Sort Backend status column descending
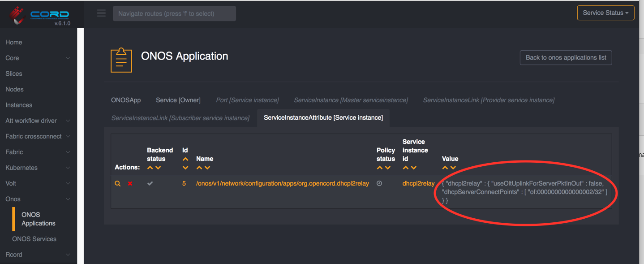 point(158,168)
